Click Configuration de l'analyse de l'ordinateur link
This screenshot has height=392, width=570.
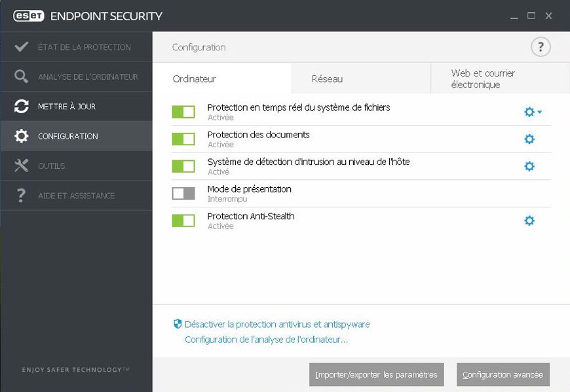[x=266, y=340]
